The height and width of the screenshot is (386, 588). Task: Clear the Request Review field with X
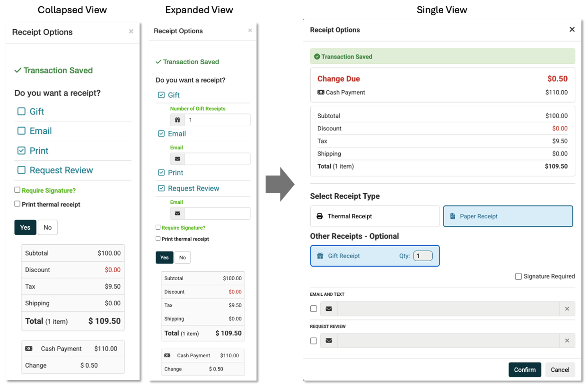567,341
